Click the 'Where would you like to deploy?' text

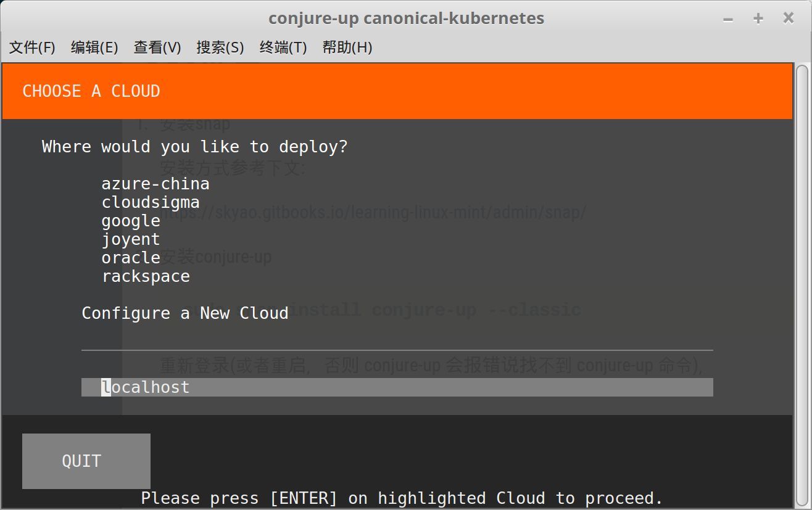click(195, 147)
